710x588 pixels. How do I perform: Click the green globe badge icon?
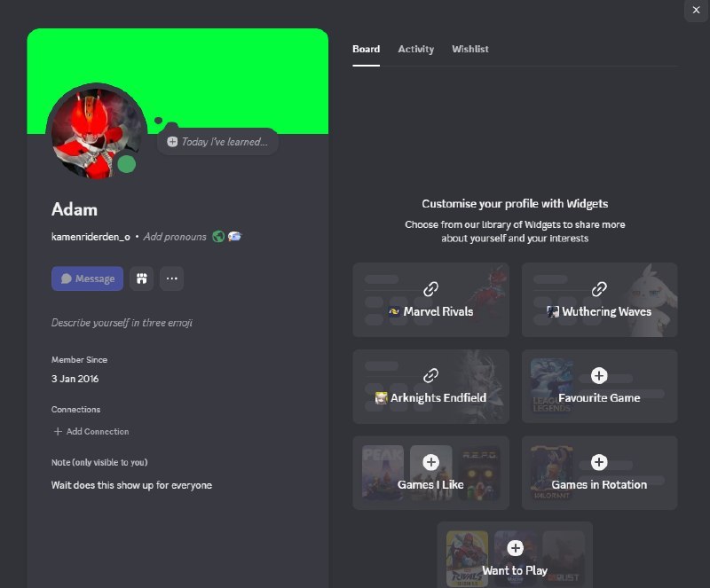pos(218,236)
